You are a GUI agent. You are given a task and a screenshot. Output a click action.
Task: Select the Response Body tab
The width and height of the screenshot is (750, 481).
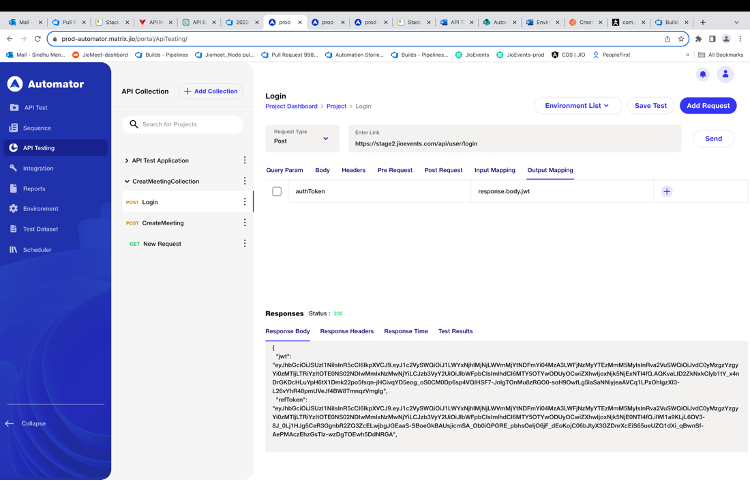[x=287, y=331]
